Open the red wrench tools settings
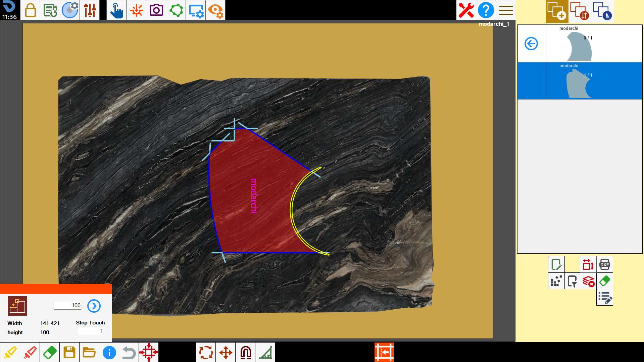 (x=466, y=10)
